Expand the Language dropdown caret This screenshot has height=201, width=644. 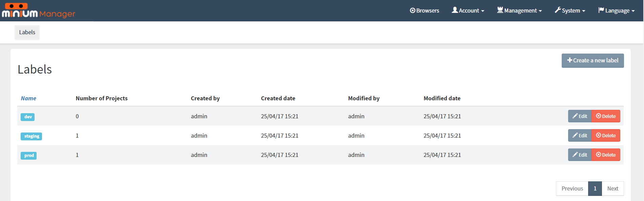pyautogui.click(x=633, y=11)
